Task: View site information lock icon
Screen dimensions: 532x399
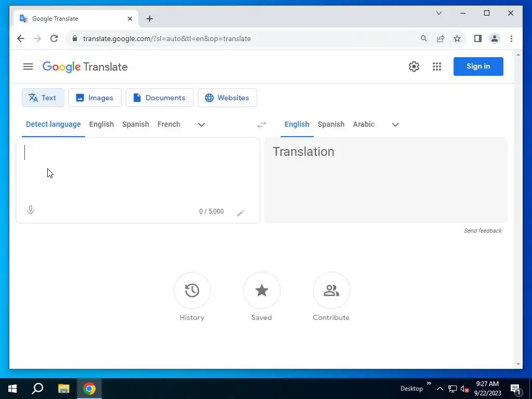Action: (x=75, y=38)
